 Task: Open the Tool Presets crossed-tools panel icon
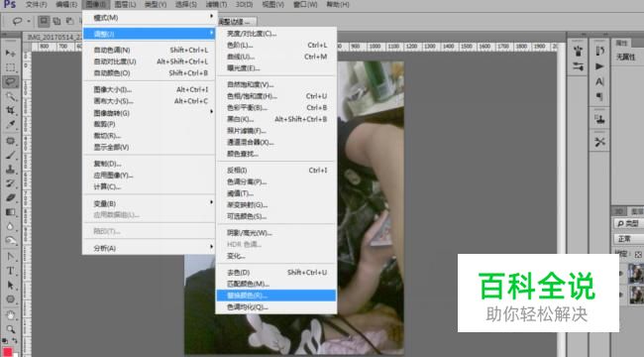click(x=599, y=142)
